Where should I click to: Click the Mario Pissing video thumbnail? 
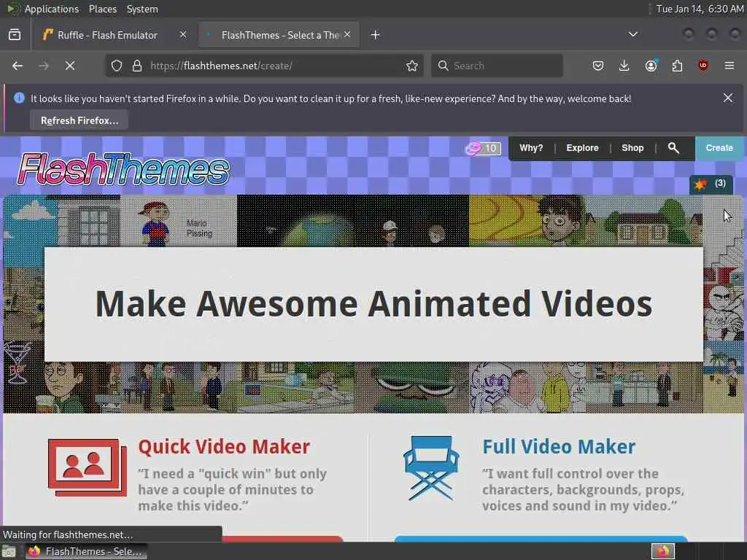(x=178, y=221)
